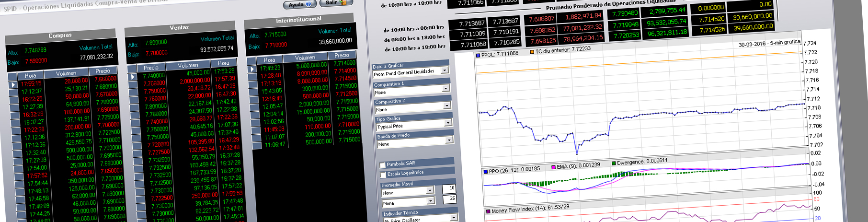This screenshot has height=222, width=868.
Task: Click the Volumen column header in Compras
Action: click(x=66, y=73)
